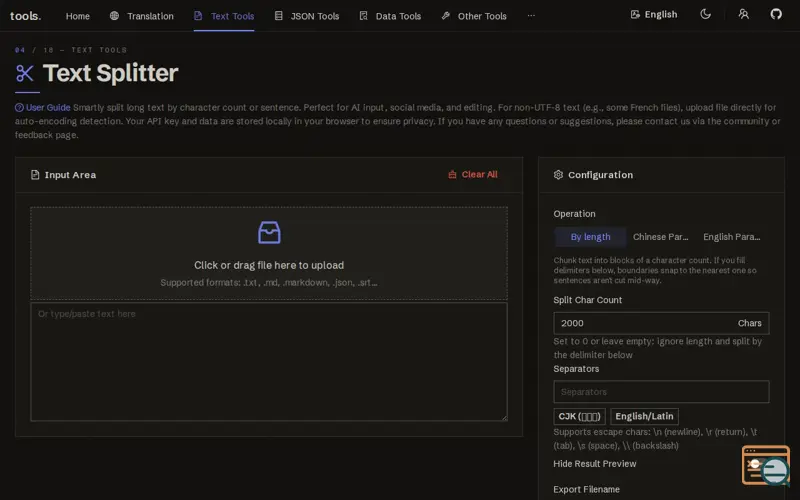Open the Data Tools menu
The width and height of the screenshot is (800, 500).
(x=398, y=16)
